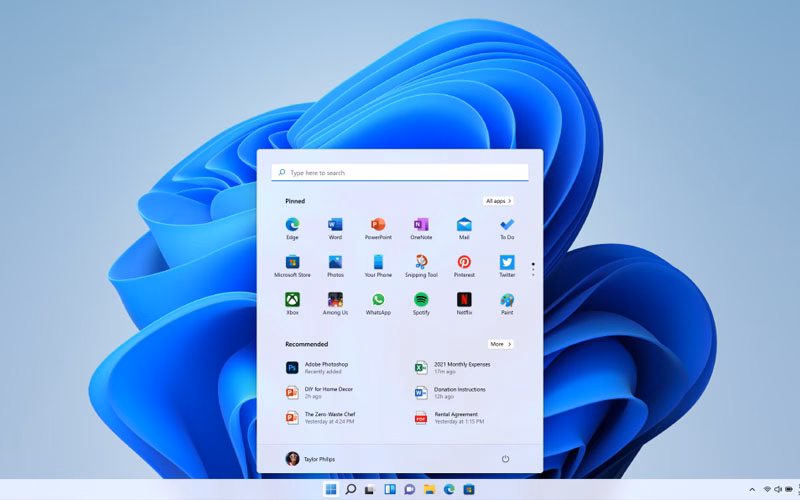Click the Start button on the taskbar

click(x=331, y=489)
